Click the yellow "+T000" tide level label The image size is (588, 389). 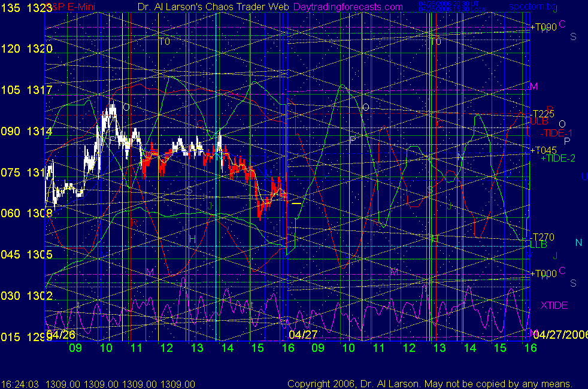point(544,273)
